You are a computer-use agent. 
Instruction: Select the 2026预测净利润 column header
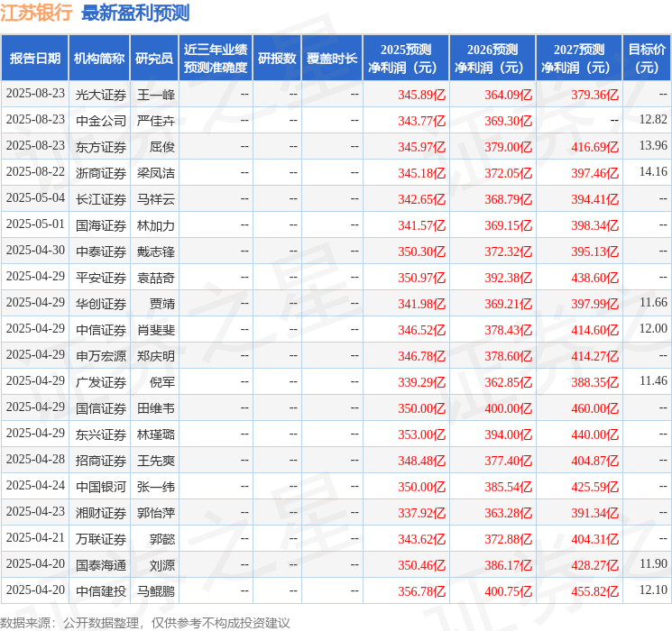point(492,58)
